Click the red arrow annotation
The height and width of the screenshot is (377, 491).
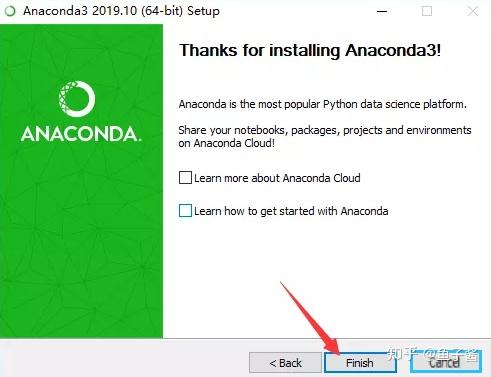coord(309,317)
